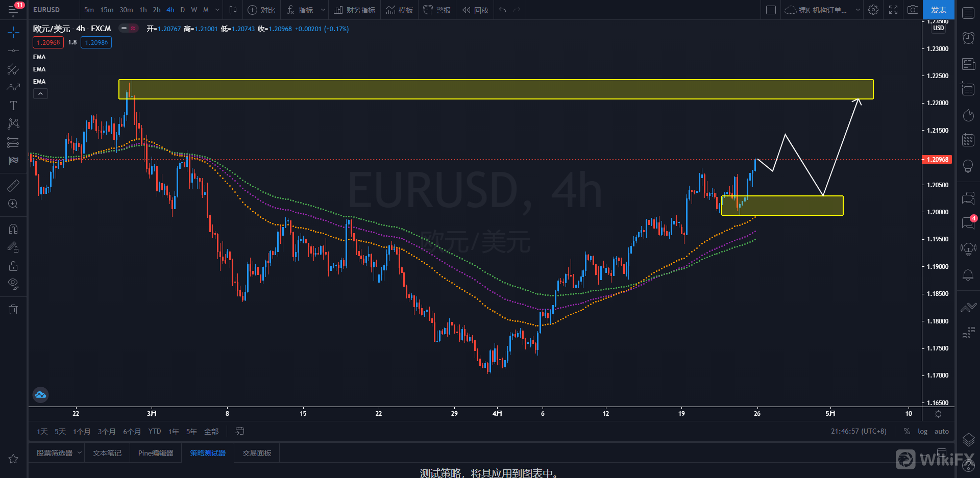Screen dimensions: 980x478
Task: Switch to the Pine编辑器 tab
Action: pyautogui.click(x=156, y=453)
